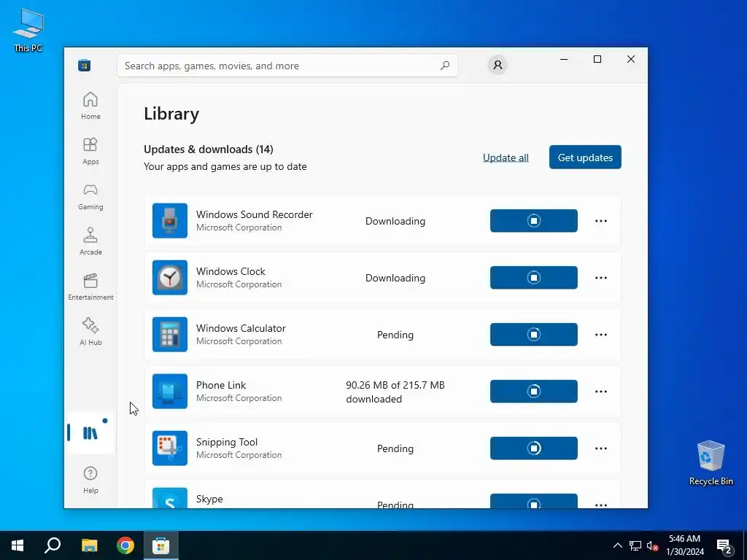Open the Arcade section
747x560 pixels.
pos(90,241)
